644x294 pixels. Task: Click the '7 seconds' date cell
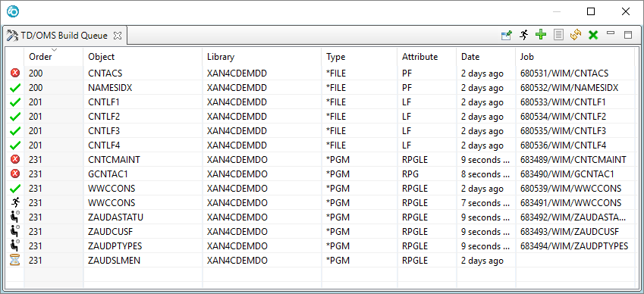[x=486, y=202]
